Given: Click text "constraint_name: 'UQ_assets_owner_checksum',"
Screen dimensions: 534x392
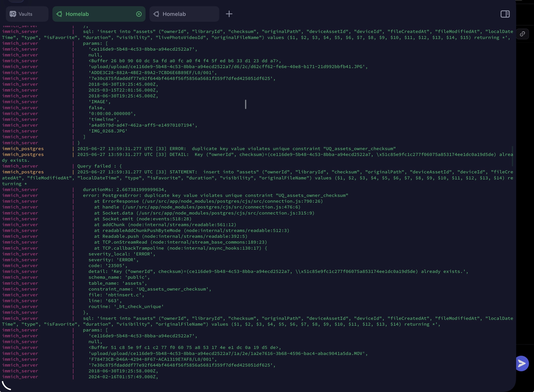Looking at the screenshot, I should tap(150, 289).
